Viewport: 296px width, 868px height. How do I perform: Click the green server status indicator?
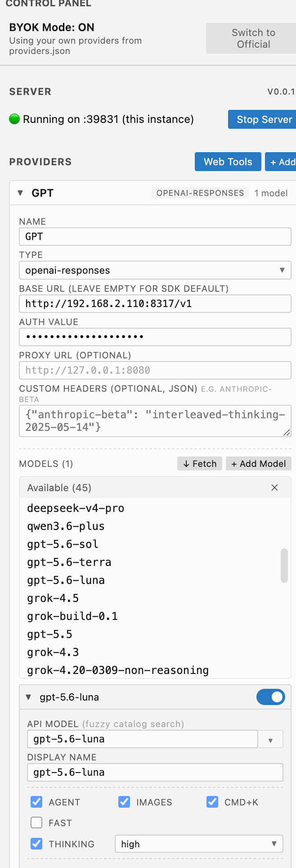click(x=14, y=119)
